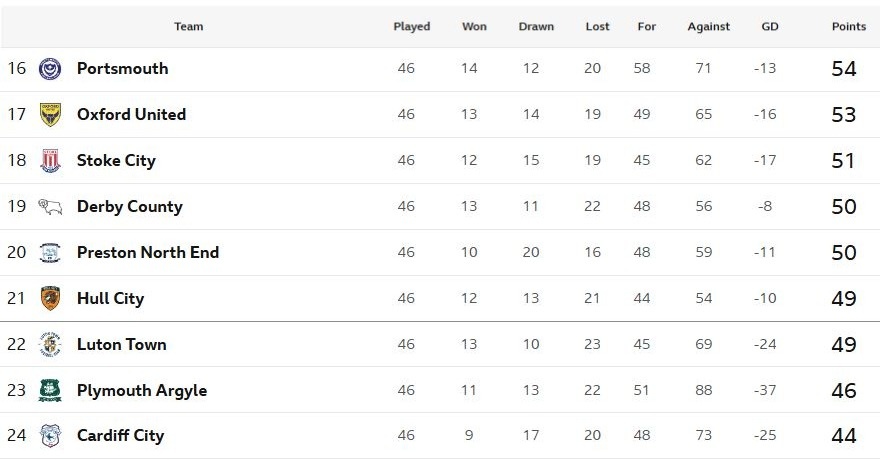This screenshot has height=460, width=880.
Task: Click the Hull City tiger badge
Action: coord(49,299)
